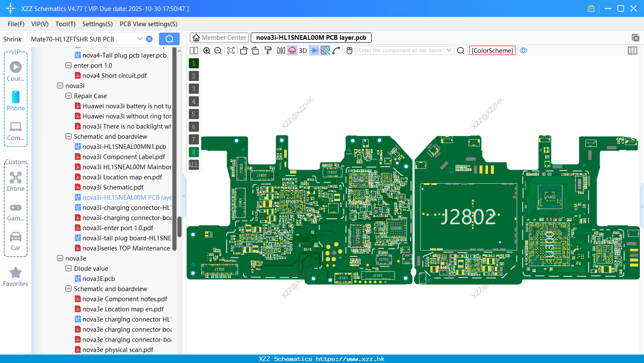The width and height of the screenshot is (644, 363).
Task: Open the Tool(T) menu
Action: [66, 24]
